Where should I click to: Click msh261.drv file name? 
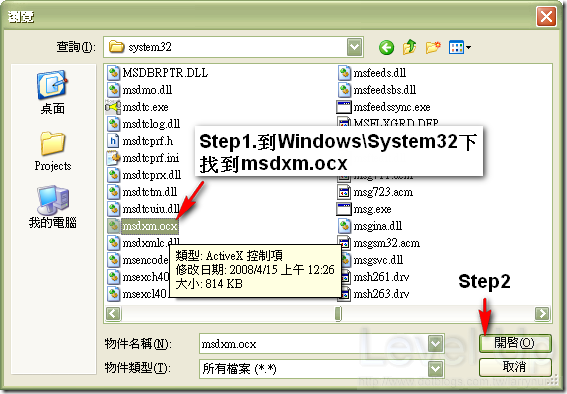tap(381, 277)
